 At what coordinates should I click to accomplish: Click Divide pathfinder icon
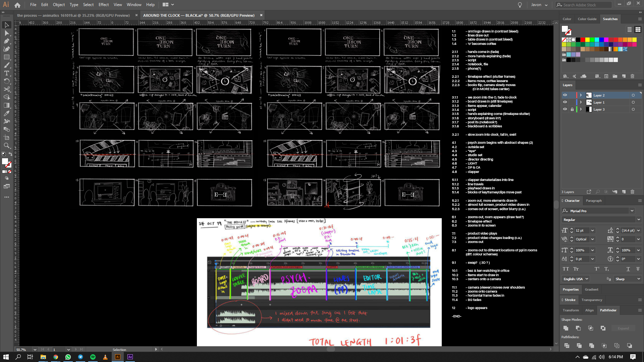tap(567, 346)
